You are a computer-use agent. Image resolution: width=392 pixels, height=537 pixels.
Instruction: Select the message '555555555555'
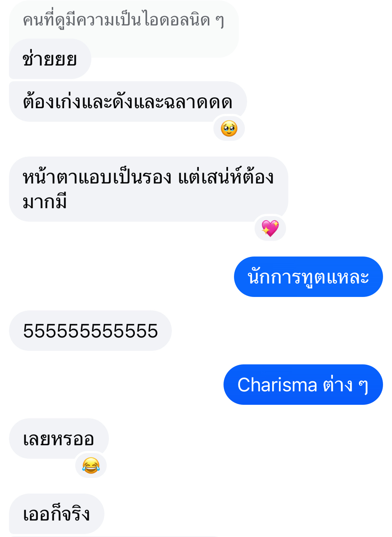point(90,331)
